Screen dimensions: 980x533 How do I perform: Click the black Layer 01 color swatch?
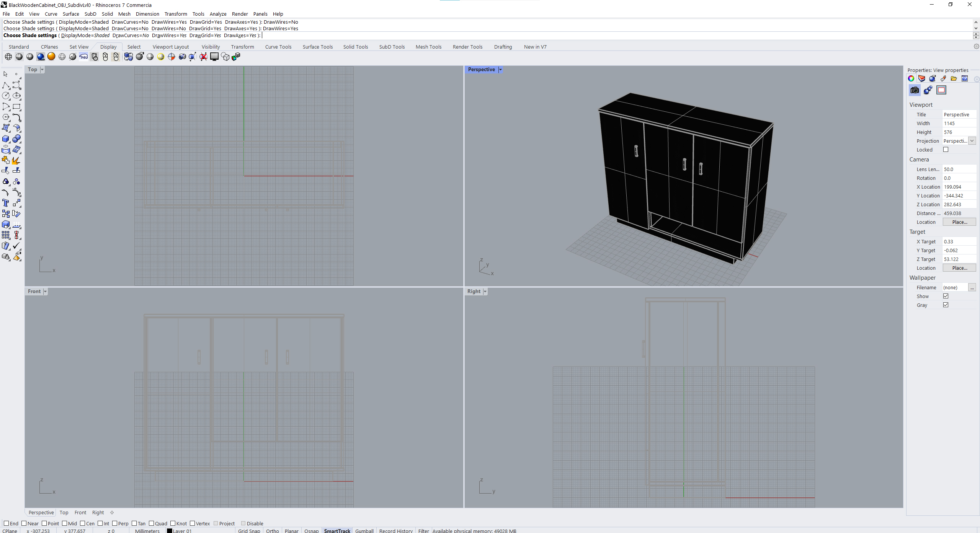[170, 530]
